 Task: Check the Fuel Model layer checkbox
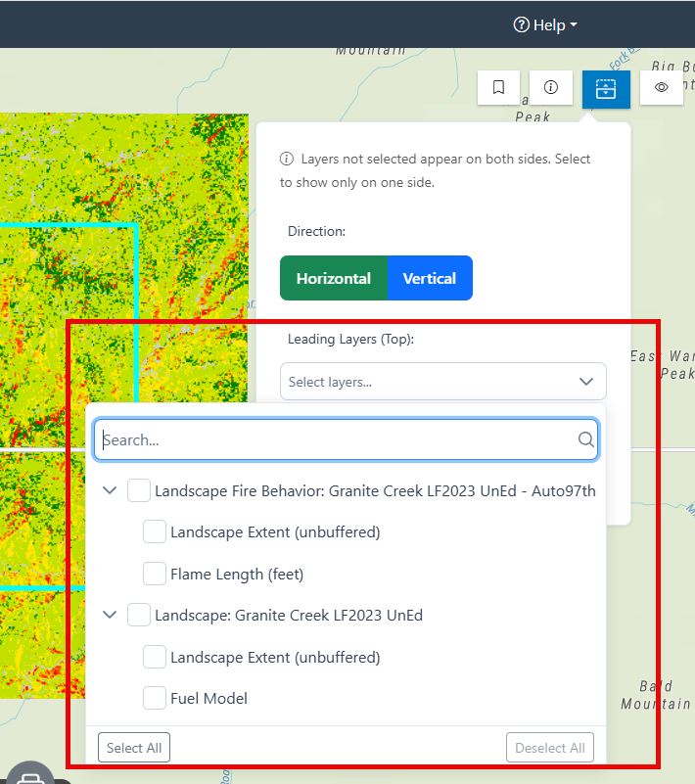(x=155, y=698)
